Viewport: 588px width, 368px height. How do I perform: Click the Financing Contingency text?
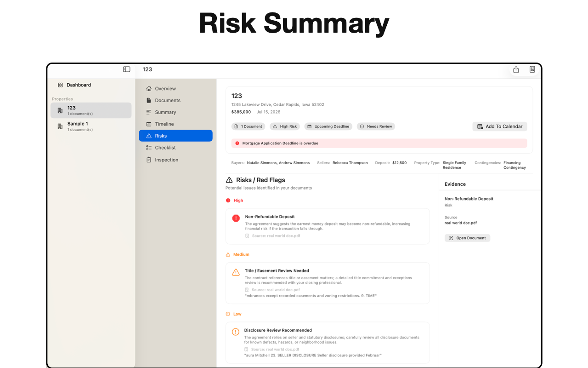click(514, 165)
